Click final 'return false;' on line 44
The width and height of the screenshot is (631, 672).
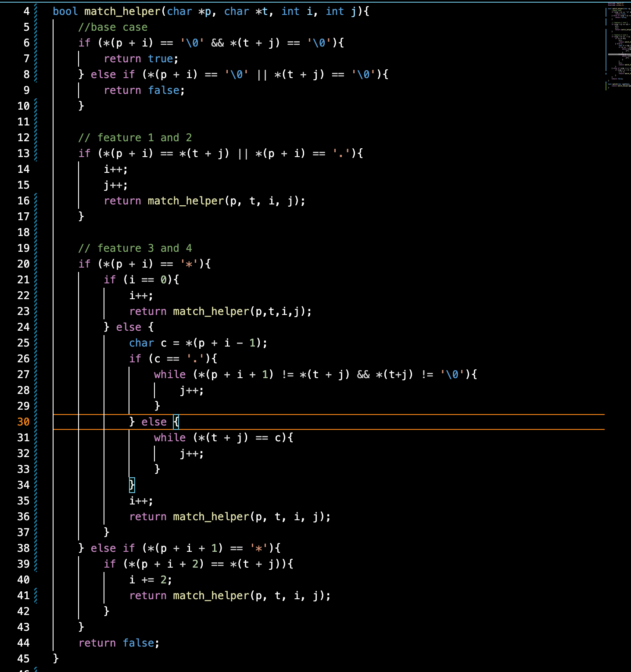pyautogui.click(x=118, y=643)
